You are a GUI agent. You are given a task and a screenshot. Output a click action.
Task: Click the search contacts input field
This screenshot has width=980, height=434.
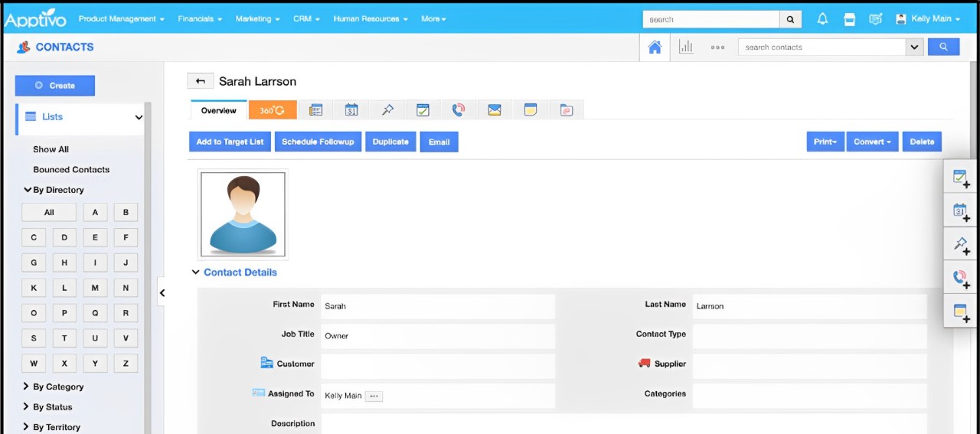[822, 47]
